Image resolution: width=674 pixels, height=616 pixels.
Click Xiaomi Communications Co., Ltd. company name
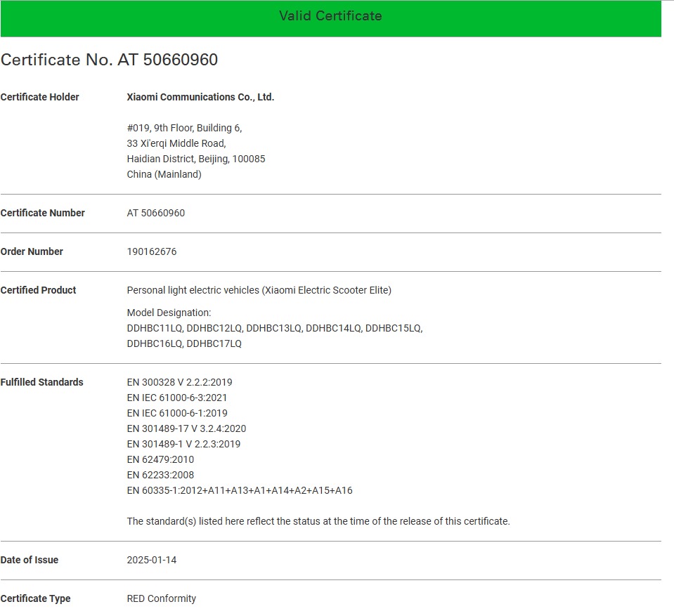[x=200, y=97]
